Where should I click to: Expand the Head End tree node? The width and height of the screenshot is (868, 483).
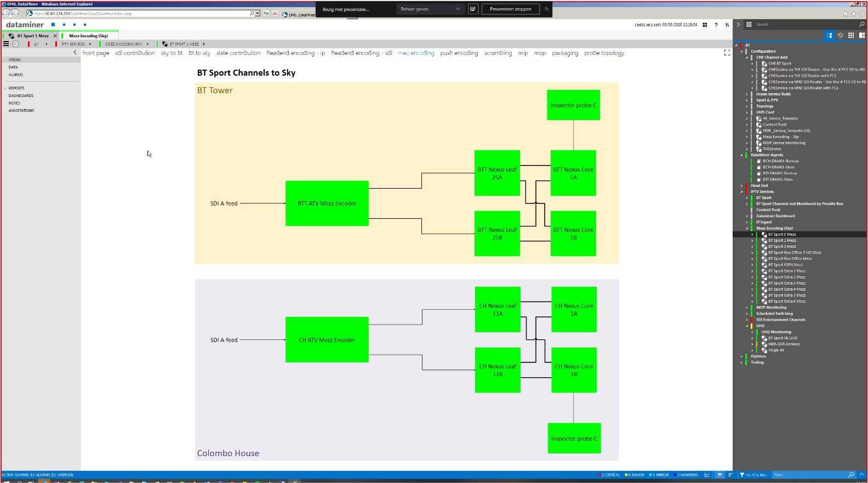[x=741, y=186]
